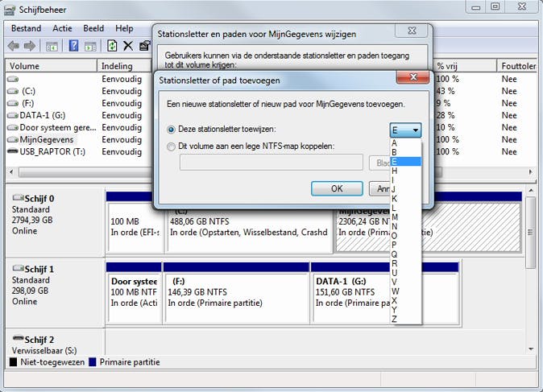This screenshot has width=543, height=392.
Task: Click the blue Help question mark icon
Action: (x=74, y=46)
